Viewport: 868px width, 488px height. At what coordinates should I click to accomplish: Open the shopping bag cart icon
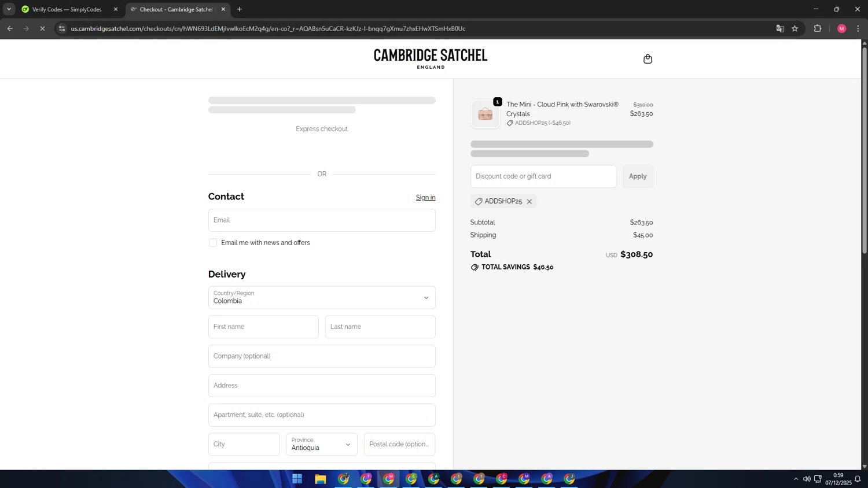click(648, 59)
